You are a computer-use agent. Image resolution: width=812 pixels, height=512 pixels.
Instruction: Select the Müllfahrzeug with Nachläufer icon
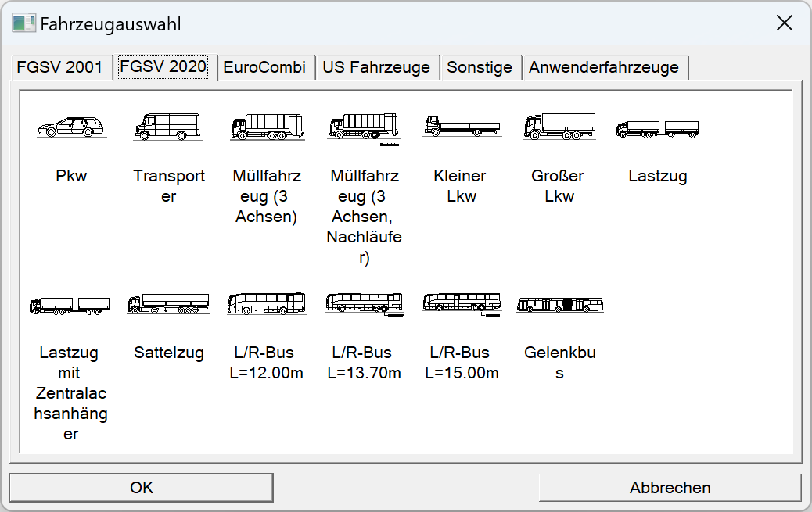[x=363, y=125]
